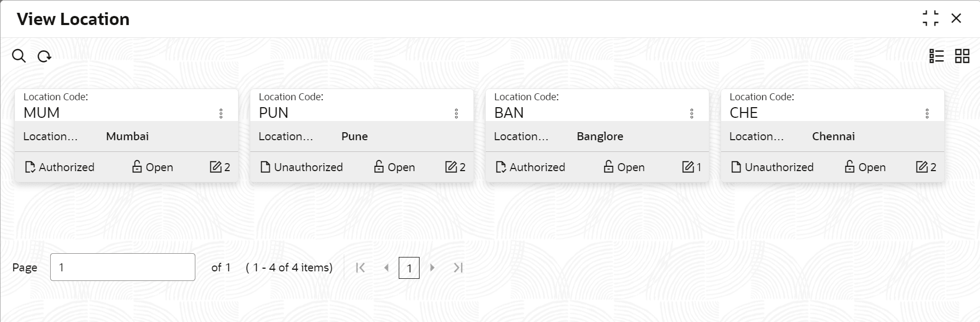Open PUN card three-dot menu
Screen dimensions: 980x322
(456, 114)
